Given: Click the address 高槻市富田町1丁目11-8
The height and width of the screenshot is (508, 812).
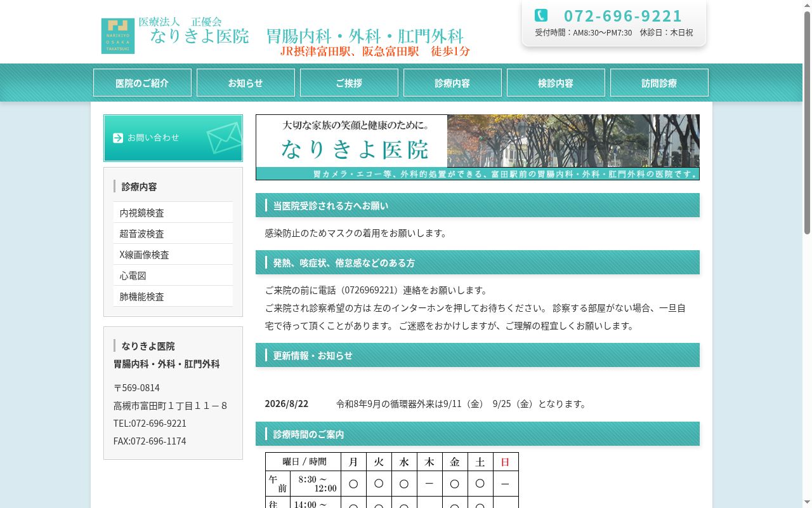Looking at the screenshot, I should [x=170, y=405].
